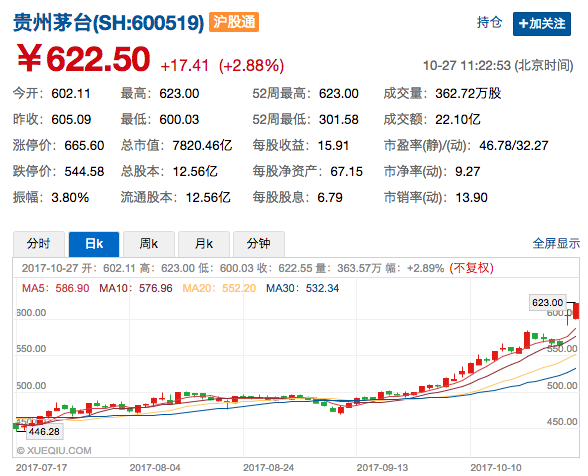Open the 全屏显示 fullscreen link
The image size is (588, 476).
coord(556,243)
